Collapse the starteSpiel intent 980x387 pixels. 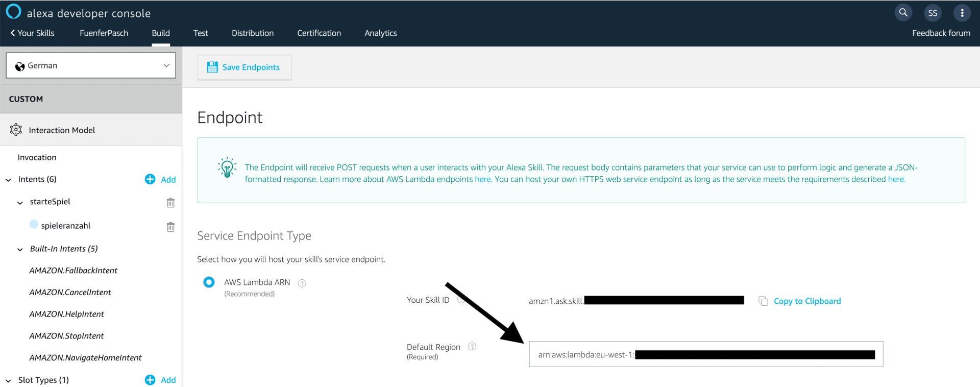click(x=20, y=203)
